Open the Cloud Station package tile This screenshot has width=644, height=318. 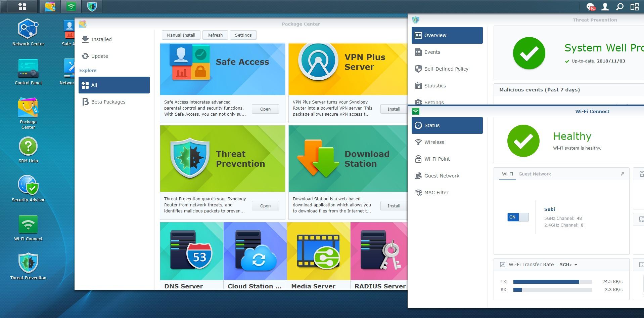255,256
